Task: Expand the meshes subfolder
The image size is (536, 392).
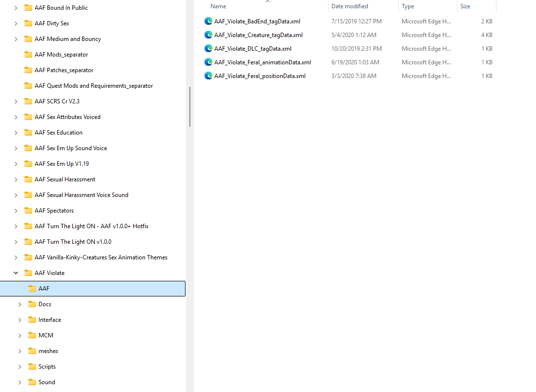Action: click(20, 351)
